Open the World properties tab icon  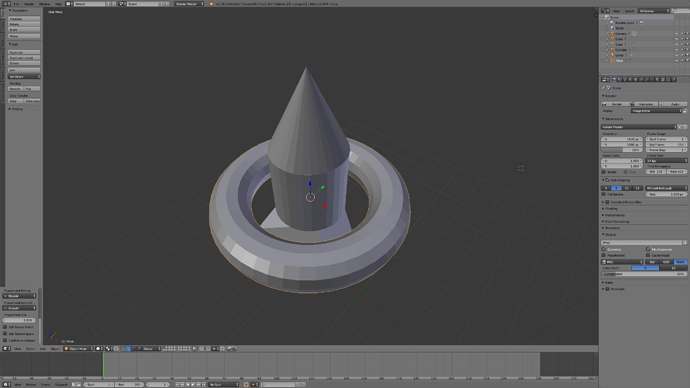[630, 79]
